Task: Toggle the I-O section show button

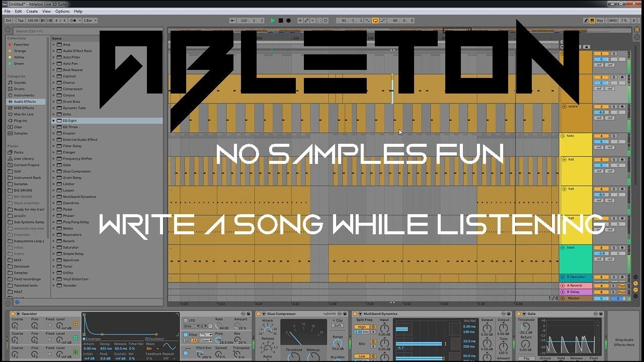Action: (x=635, y=277)
